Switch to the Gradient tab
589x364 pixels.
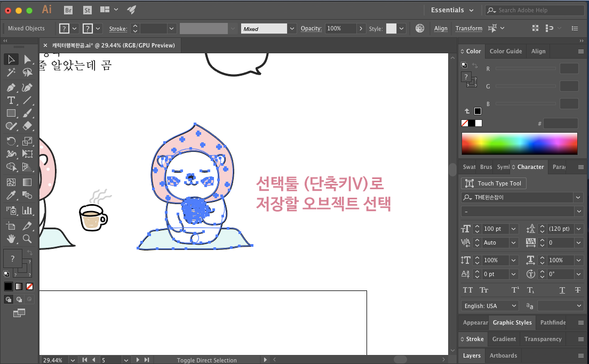click(504, 339)
